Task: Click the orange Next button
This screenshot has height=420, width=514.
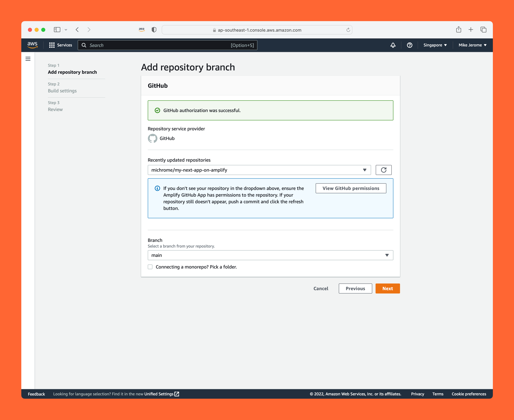Action: click(387, 288)
